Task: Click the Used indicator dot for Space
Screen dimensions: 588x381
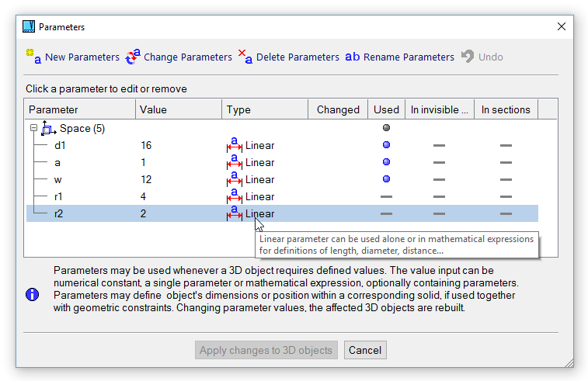Action: click(386, 128)
